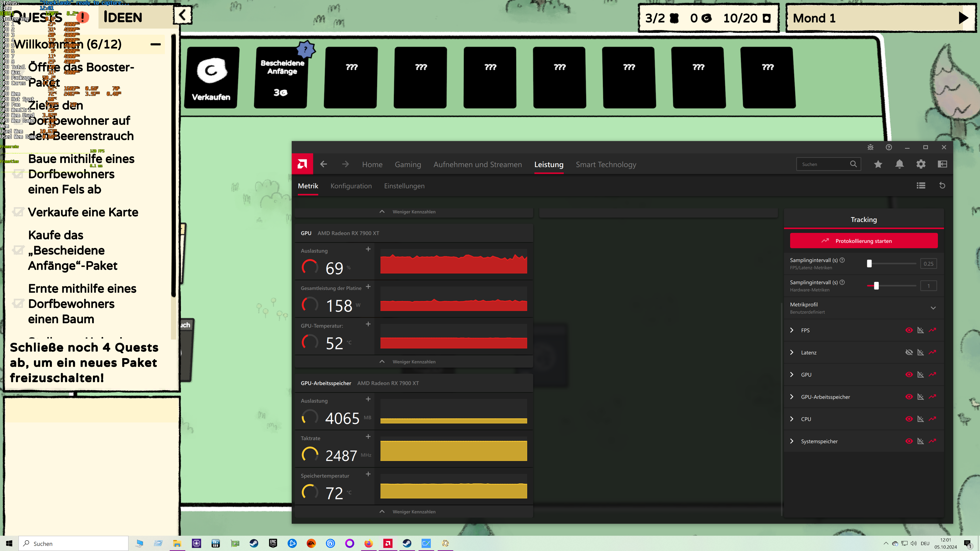Hide the Systemspeicher metric eye toggle
Viewport: 980px width, 551px height.
pos(909,441)
